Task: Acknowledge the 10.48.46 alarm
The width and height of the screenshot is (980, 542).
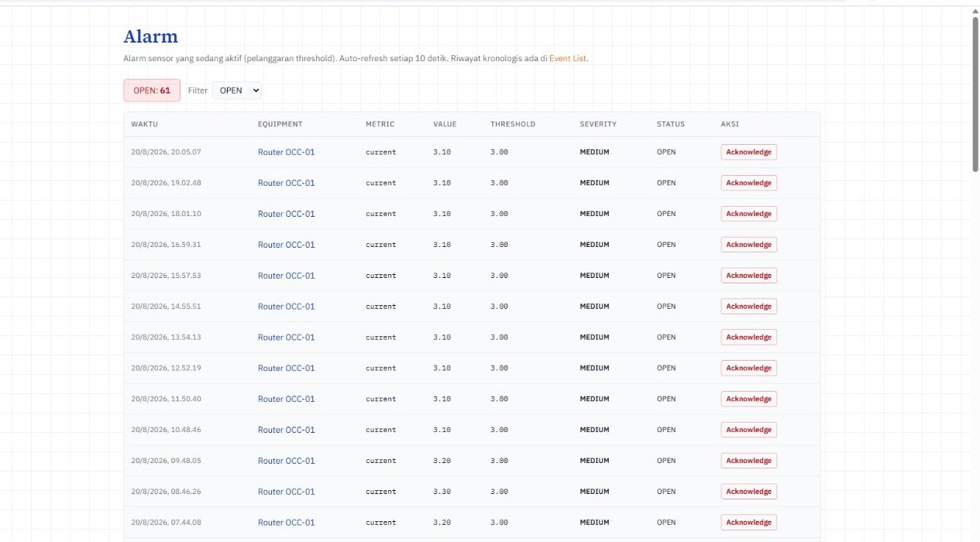Action: coord(748,430)
